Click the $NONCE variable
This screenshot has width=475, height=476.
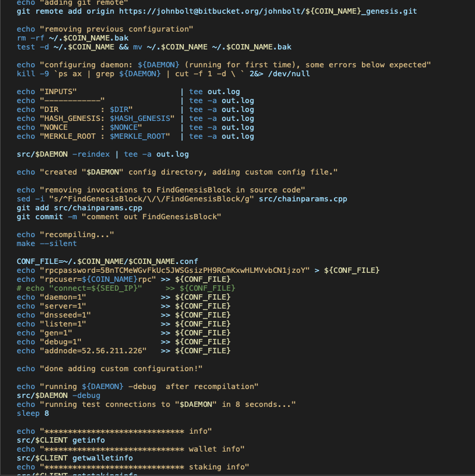(x=124, y=127)
